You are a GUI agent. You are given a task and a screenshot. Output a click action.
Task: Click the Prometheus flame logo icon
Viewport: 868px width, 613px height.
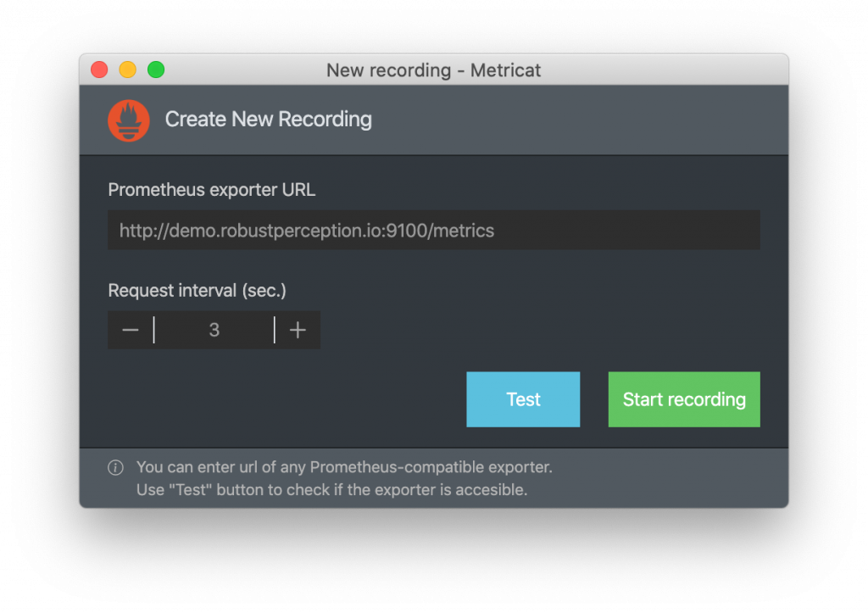click(x=129, y=120)
